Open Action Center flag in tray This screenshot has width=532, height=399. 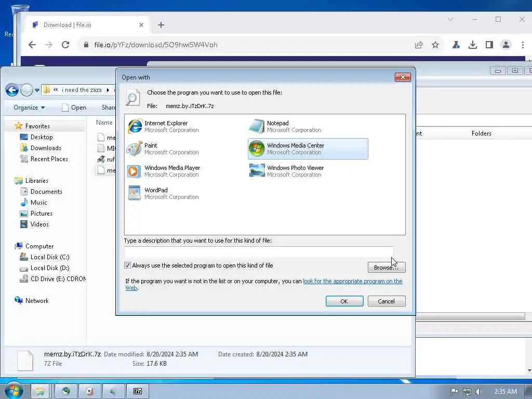coord(454,392)
